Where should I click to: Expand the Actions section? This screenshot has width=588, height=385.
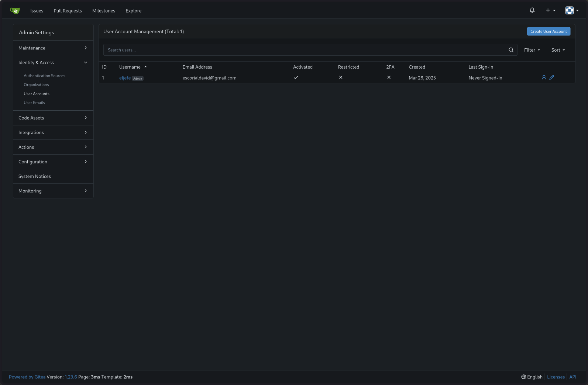[53, 147]
